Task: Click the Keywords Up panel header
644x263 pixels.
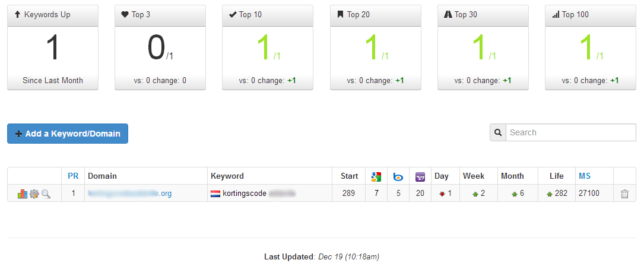Action: pos(53,15)
